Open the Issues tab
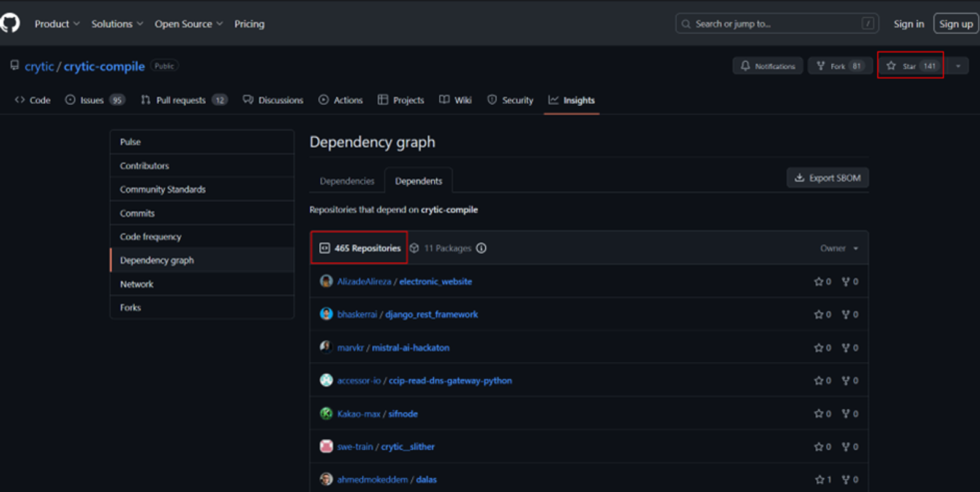This screenshot has height=492, width=980. (95, 100)
